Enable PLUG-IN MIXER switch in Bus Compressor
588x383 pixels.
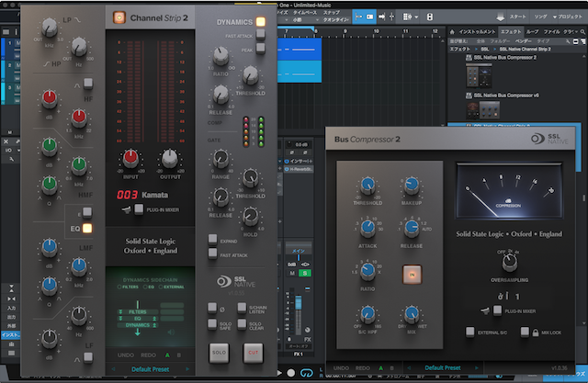[497, 310]
